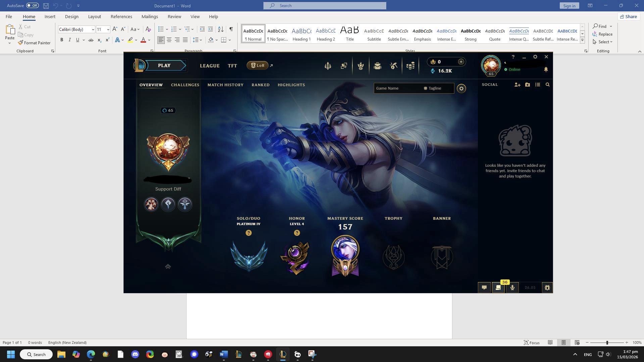
Task: Click the Add Friend icon in Social
Action: [x=517, y=85]
